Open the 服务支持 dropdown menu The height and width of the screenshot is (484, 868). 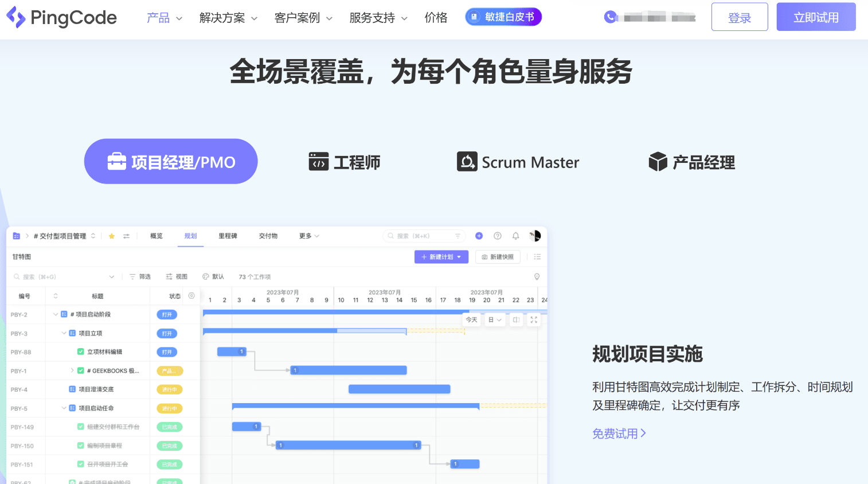tap(378, 18)
